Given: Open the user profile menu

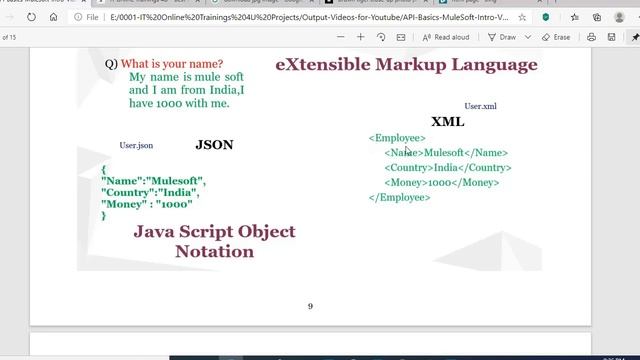Looking at the screenshot, I should pyautogui.click(x=619, y=18).
